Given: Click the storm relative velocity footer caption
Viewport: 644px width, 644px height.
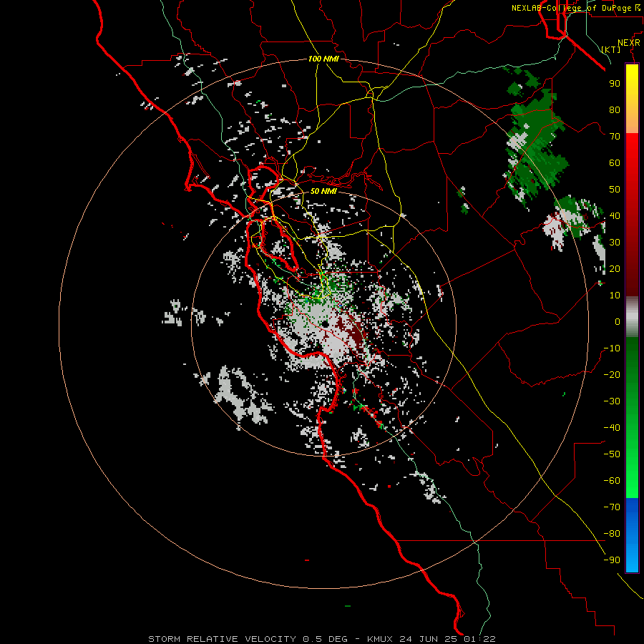Looking at the screenshot, I should pyautogui.click(x=322, y=639).
